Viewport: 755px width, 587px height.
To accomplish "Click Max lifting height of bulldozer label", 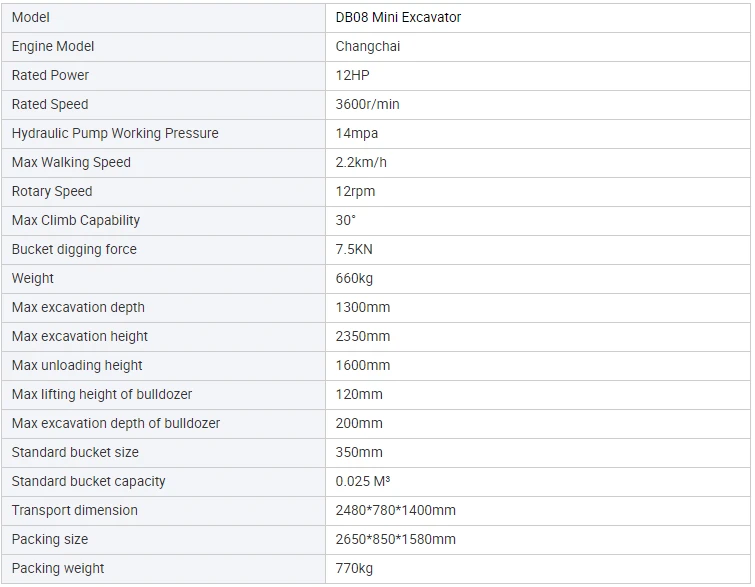I will click(x=102, y=394).
